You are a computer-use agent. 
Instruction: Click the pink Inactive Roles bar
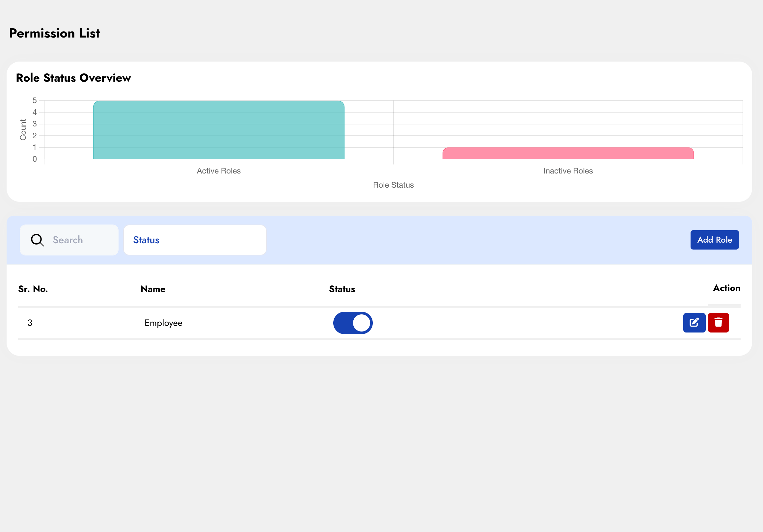click(568, 153)
